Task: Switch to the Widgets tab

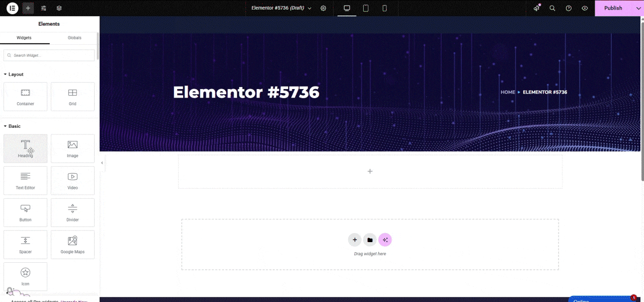Action: 24,38
